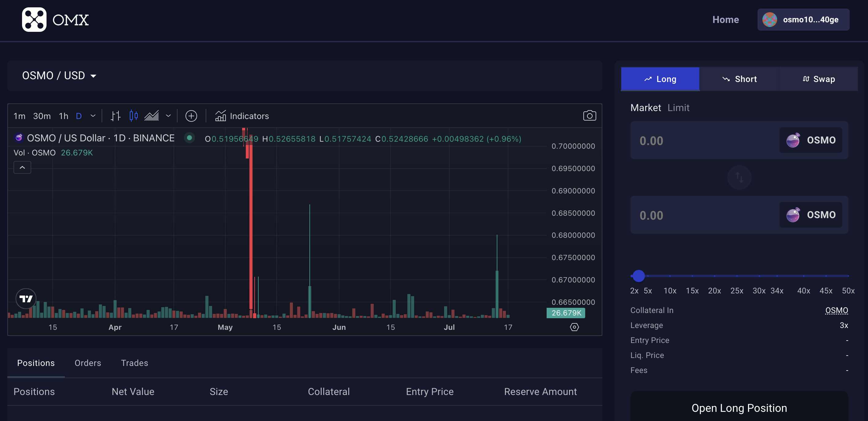868x421 pixels.
Task: Select the candlestick chart style icon
Action: (133, 116)
